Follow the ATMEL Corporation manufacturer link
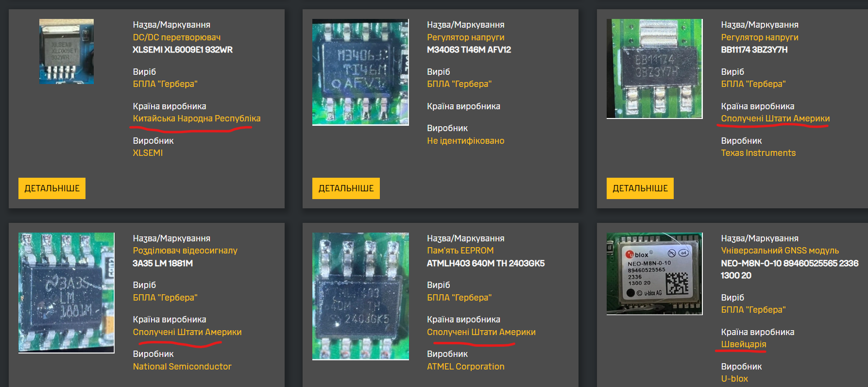 click(x=465, y=367)
